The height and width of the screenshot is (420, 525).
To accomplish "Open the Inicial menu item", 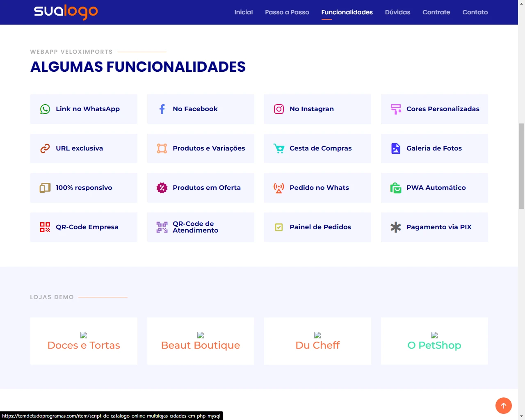I will tap(243, 12).
